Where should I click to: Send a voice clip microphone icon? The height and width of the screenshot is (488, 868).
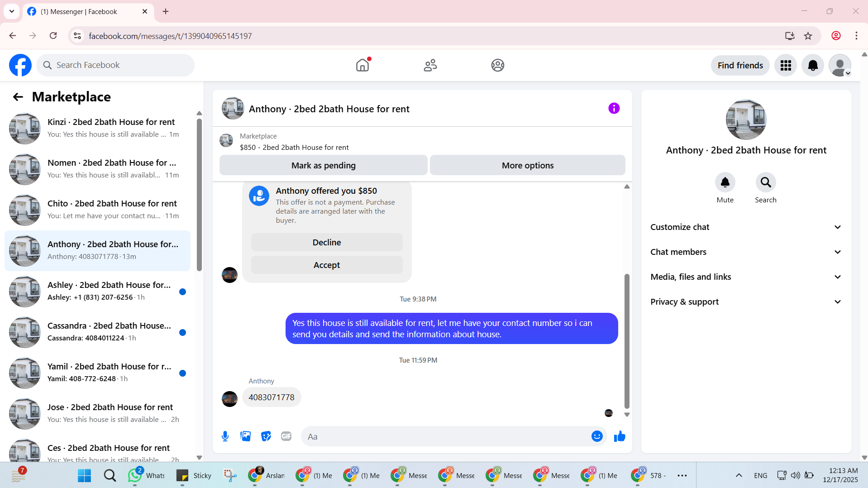click(x=225, y=436)
